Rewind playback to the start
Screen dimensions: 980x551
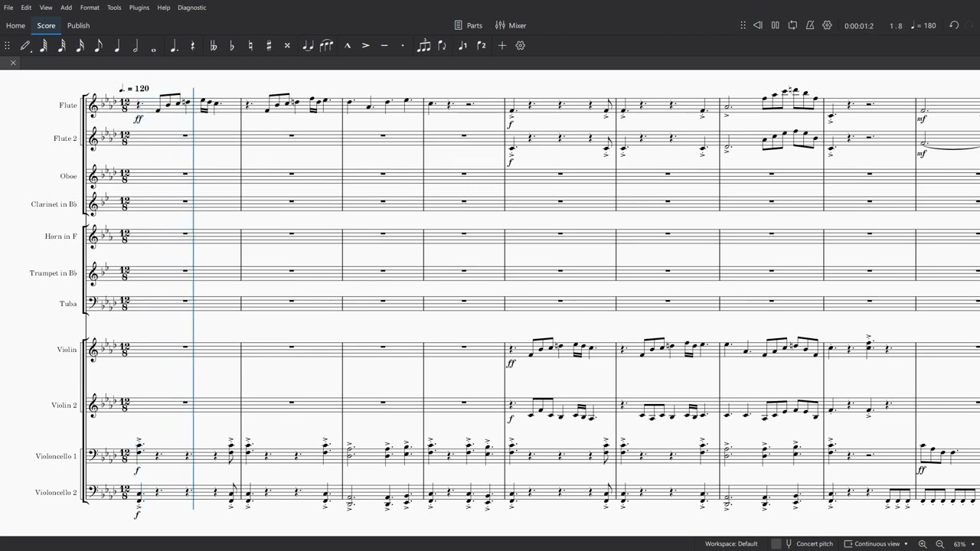pyautogui.click(x=758, y=25)
